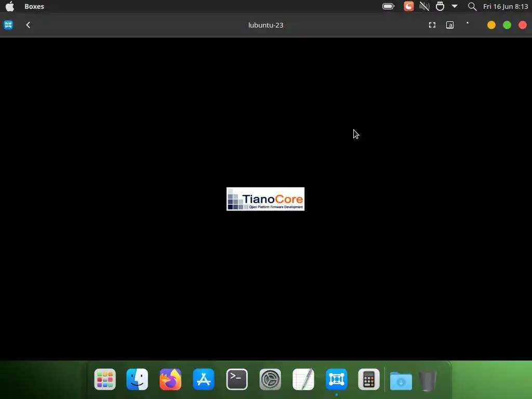Screen dimensions: 532x399
Task: Open the Downloads folder in dock
Action: pyautogui.click(x=401, y=381)
